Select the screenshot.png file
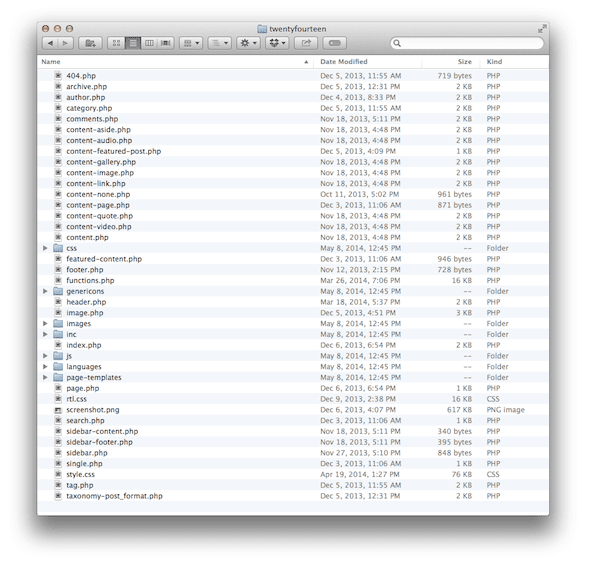The image size is (600, 565). pos(92,410)
